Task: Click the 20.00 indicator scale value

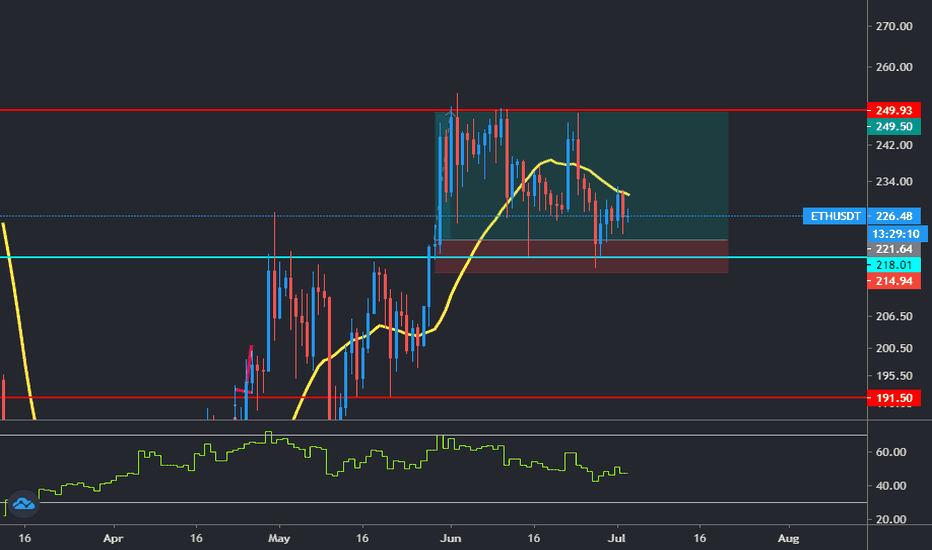Action: (891, 519)
